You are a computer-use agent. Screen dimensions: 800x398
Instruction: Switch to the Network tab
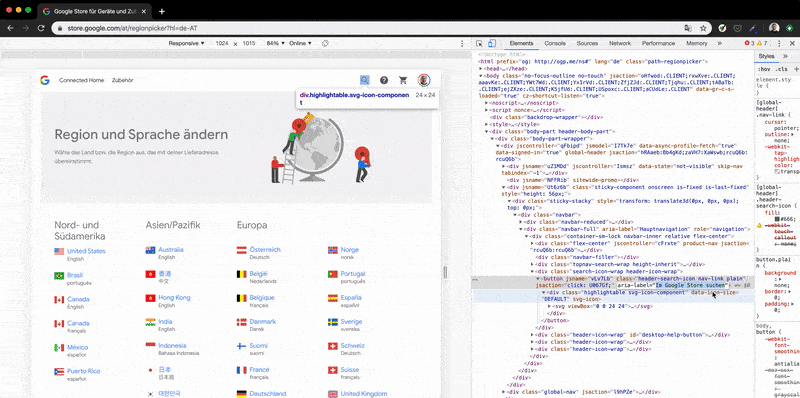point(620,44)
